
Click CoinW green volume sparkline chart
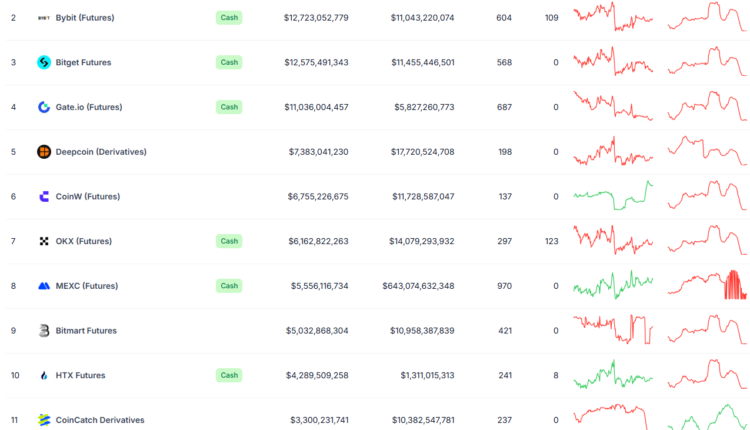[x=613, y=196]
